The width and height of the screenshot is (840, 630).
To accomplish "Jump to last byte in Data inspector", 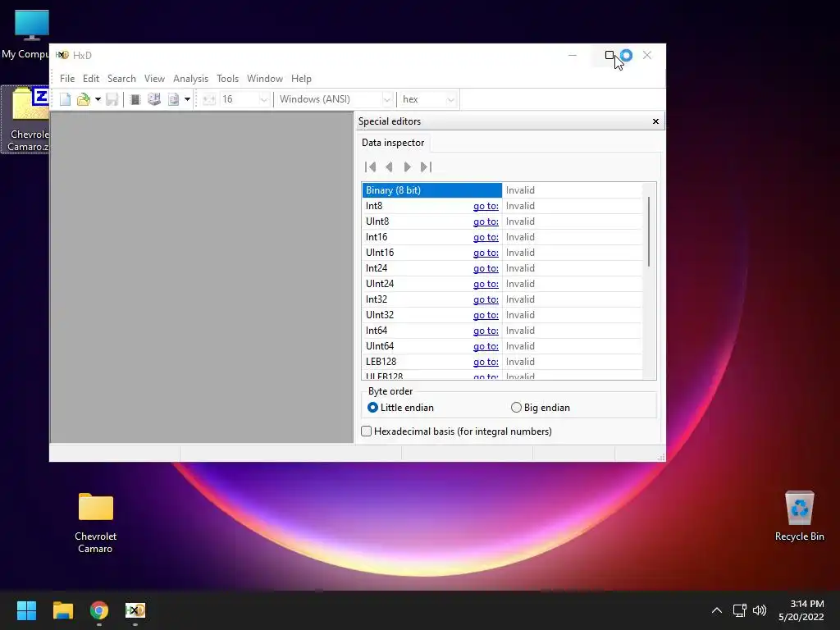I will (x=426, y=167).
